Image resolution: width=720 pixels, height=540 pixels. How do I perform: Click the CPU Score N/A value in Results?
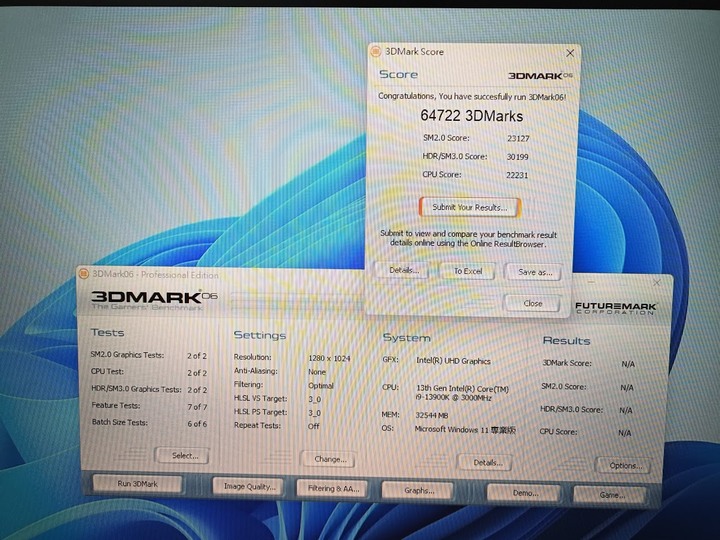pos(624,433)
